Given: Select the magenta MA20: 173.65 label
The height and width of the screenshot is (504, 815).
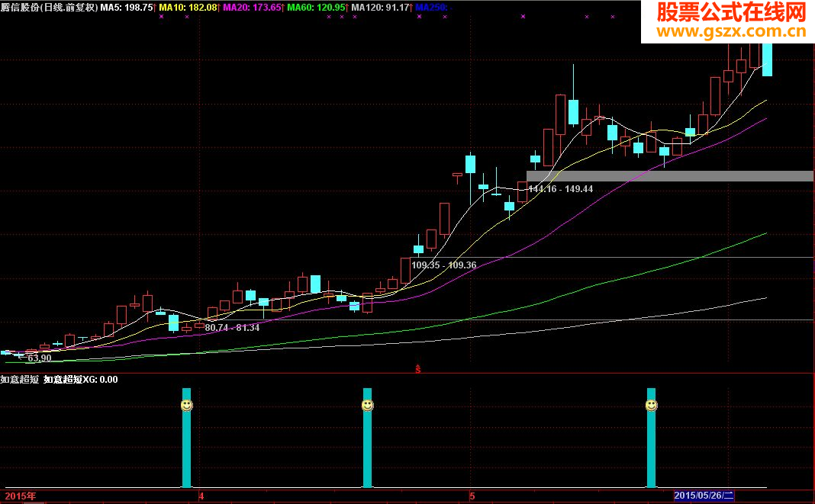Looking at the screenshot, I should click(253, 8).
